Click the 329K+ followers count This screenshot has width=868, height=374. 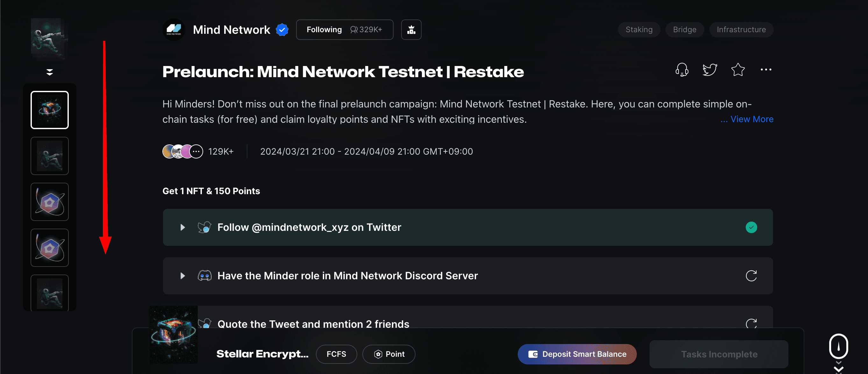pos(366,30)
